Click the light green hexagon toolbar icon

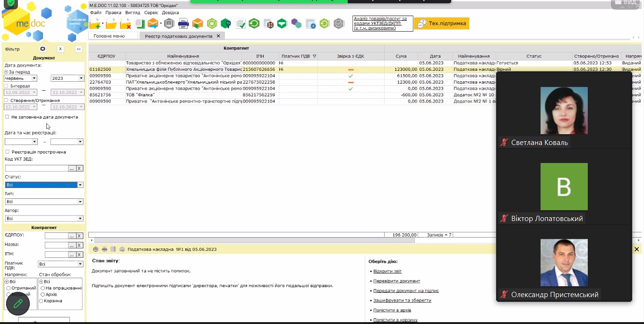(212, 23)
